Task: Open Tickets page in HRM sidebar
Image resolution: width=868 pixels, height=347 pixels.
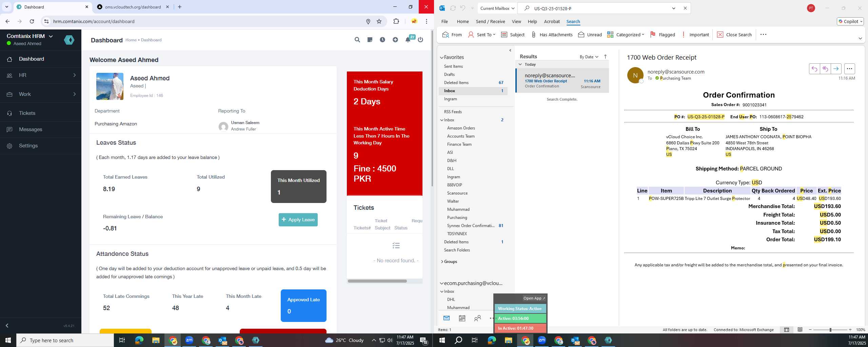Action: tap(41, 113)
